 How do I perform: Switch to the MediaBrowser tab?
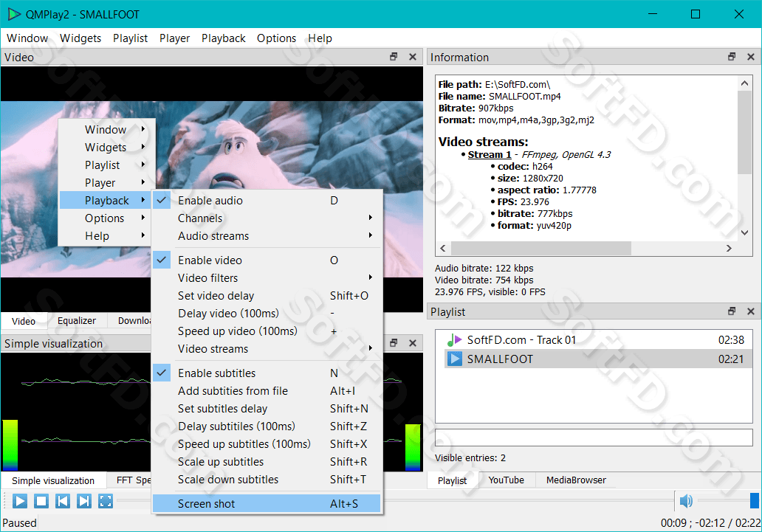point(576,480)
